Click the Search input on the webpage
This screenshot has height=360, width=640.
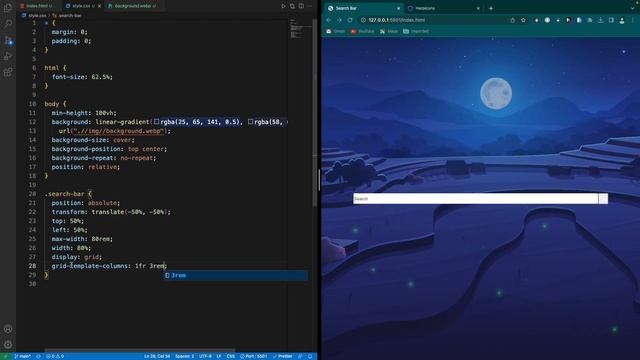[476, 199]
